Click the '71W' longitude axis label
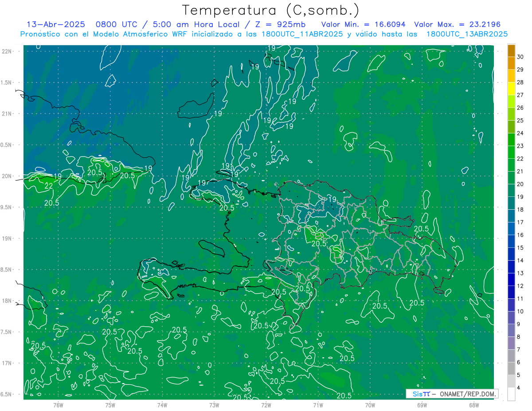The height and width of the screenshot is (411, 532). coord(318,405)
